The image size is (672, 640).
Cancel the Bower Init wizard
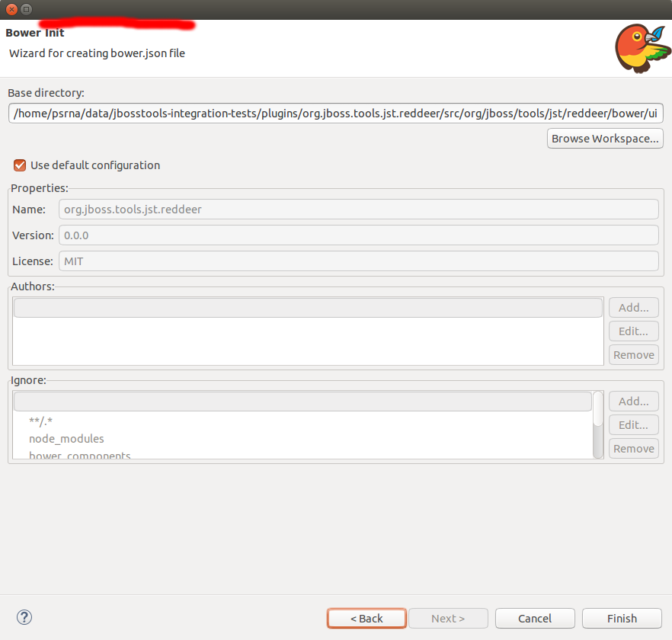[x=535, y=618]
